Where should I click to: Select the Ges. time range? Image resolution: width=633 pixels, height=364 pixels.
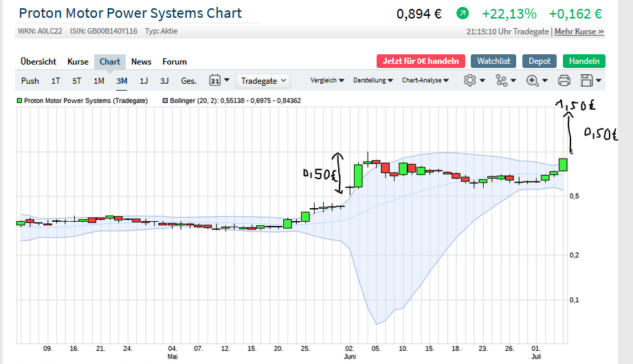coord(188,81)
